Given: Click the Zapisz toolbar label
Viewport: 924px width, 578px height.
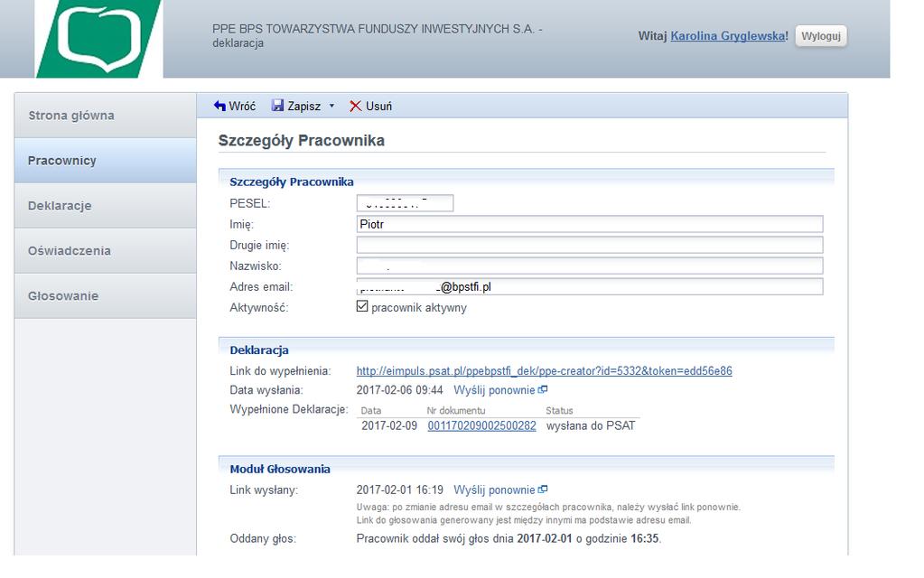Looking at the screenshot, I should pos(304,106).
